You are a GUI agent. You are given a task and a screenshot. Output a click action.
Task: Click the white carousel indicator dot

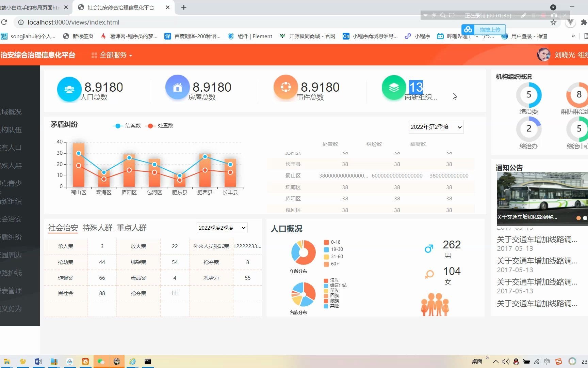coord(585,218)
